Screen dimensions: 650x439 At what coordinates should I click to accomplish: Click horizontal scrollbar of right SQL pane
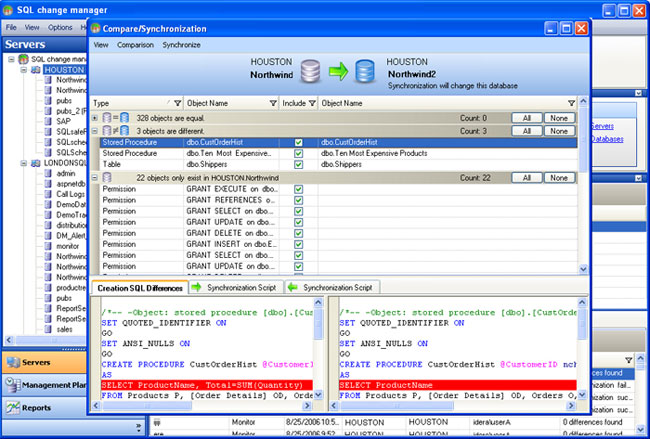click(x=453, y=406)
